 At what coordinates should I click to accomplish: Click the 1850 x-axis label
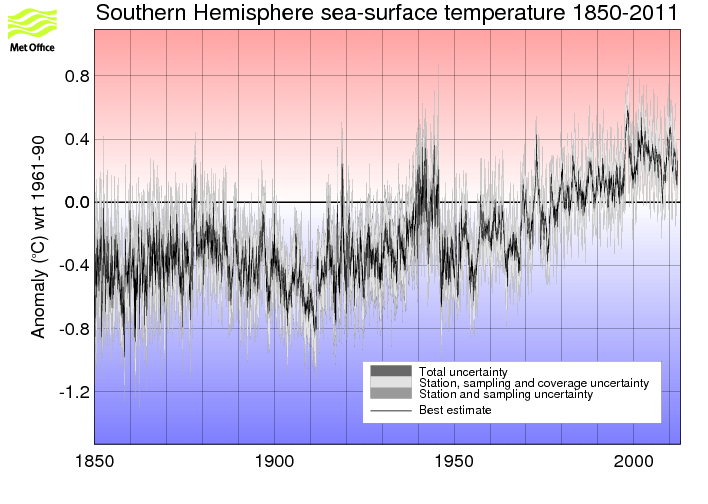click(95, 462)
